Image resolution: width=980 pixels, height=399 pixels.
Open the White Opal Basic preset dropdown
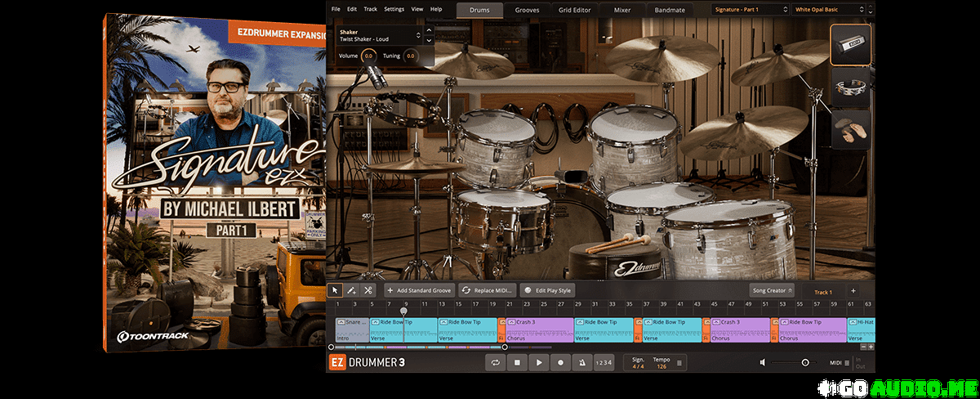tap(830, 9)
